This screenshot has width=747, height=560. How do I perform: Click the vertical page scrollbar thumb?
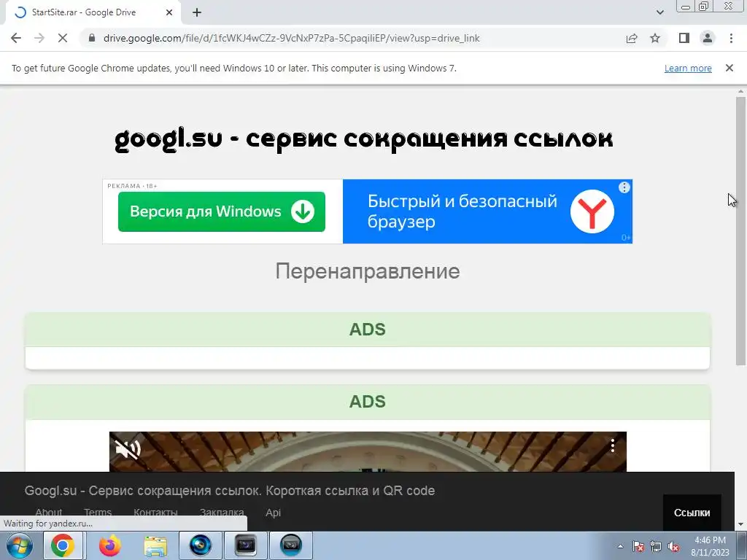(x=740, y=231)
